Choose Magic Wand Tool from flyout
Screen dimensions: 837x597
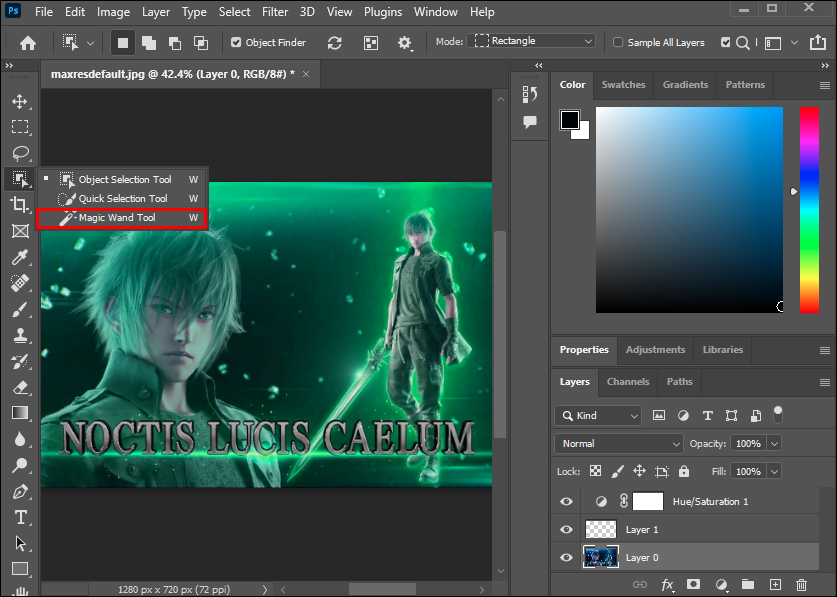[117, 217]
